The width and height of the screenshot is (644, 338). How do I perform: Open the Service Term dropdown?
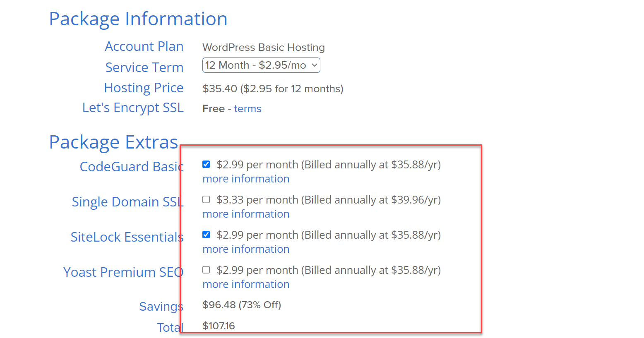coord(261,65)
